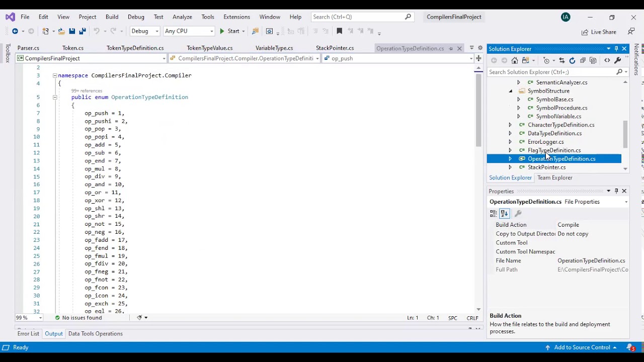The image size is (644, 362).
Task: Click the Alphabetical sort icon in Properties
Action: pos(504,214)
